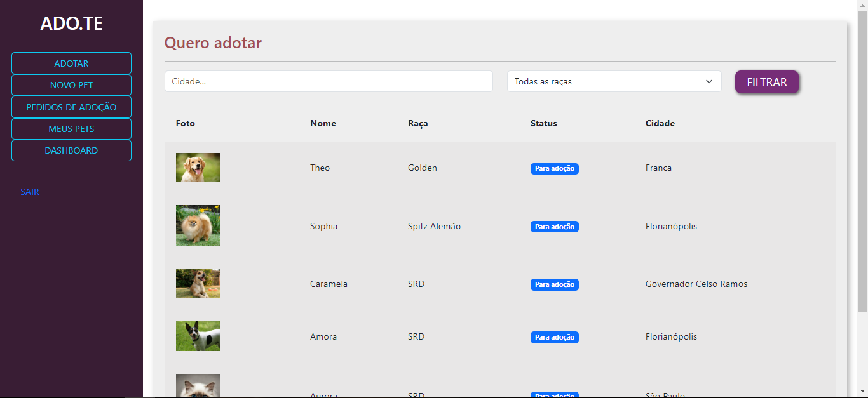The width and height of the screenshot is (868, 398).
Task: Click Para adoção badge in Sophia's row
Action: (555, 227)
